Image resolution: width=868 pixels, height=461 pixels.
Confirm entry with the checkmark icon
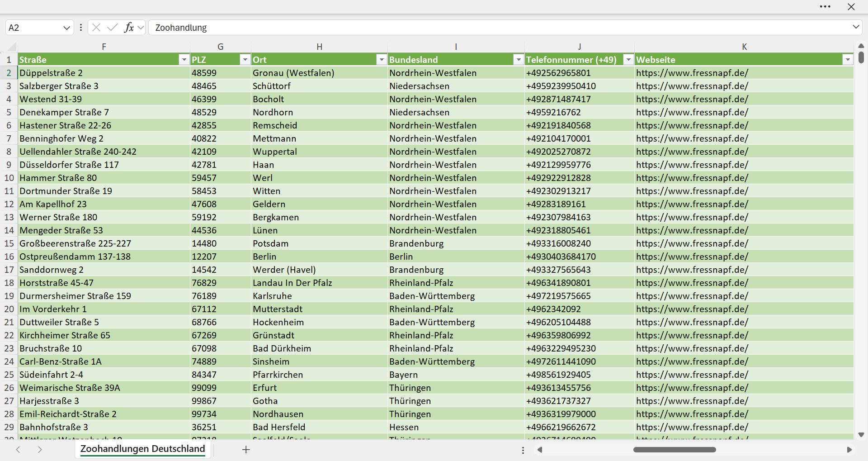113,28
